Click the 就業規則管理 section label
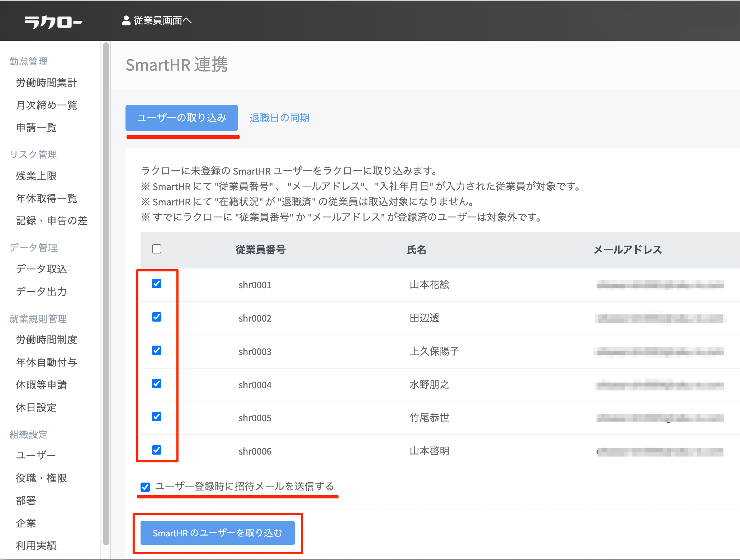This screenshot has height=560, width=740. point(38,319)
